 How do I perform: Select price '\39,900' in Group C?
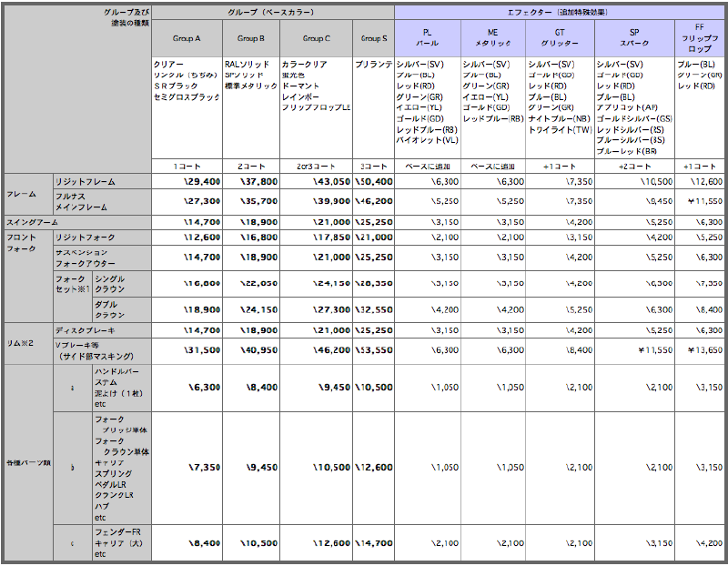tap(331, 201)
